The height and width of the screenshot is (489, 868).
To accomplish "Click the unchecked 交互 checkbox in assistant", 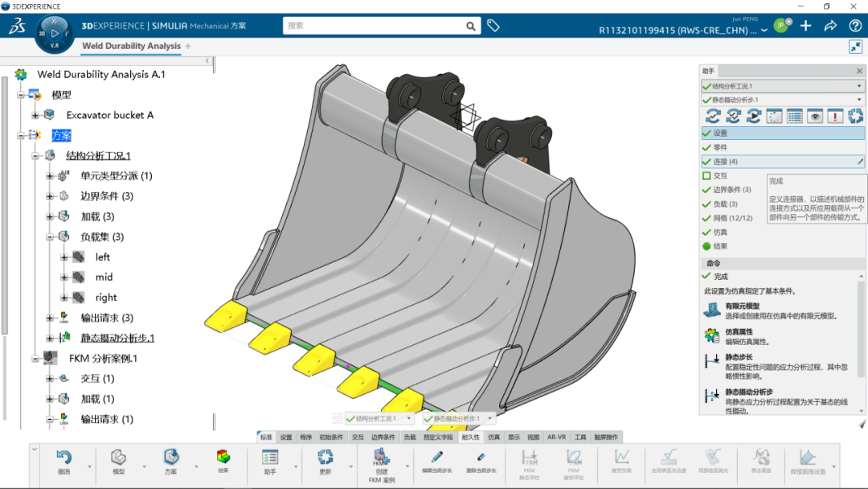I will click(x=706, y=175).
